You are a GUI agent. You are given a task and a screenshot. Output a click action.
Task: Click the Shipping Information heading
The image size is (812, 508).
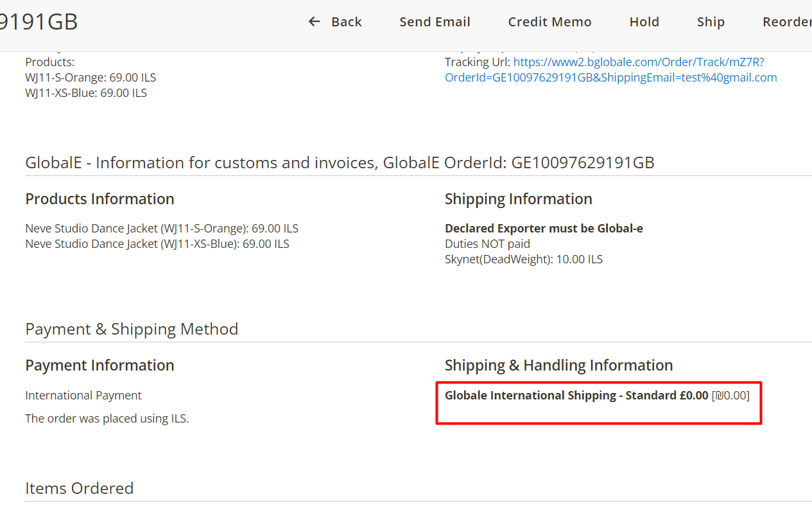pyautogui.click(x=518, y=198)
